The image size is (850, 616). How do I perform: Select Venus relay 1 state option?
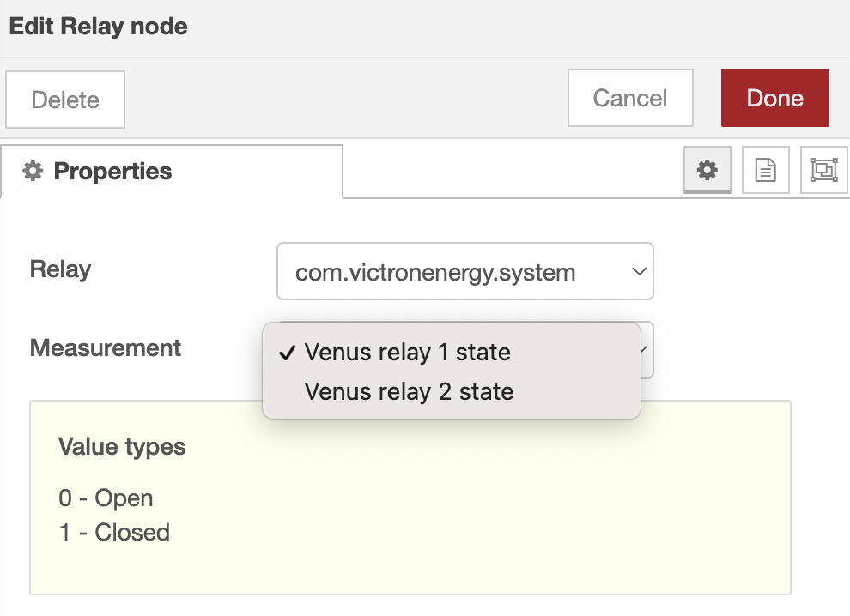[408, 353]
